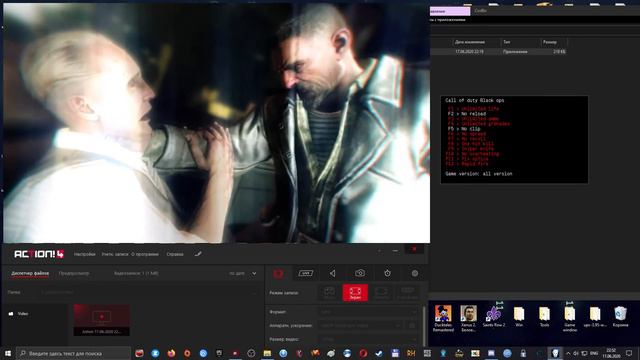Expand the hardware acceleration dropdown
The height and width of the screenshot is (360, 640).
click(361, 325)
